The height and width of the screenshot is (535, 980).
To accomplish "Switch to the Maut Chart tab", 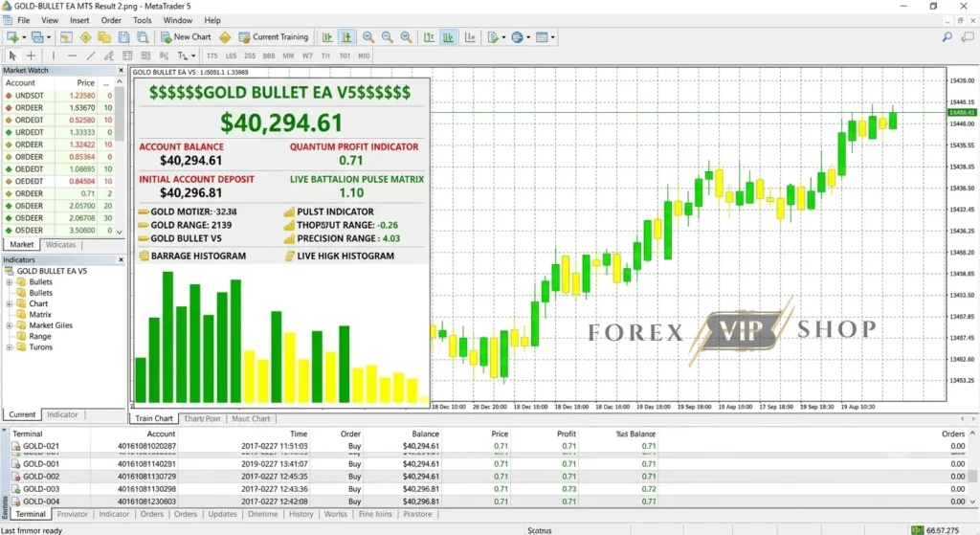I will (251, 419).
